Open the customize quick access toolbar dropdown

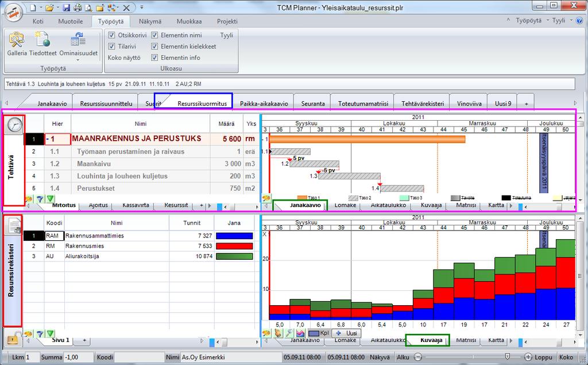pos(142,7)
